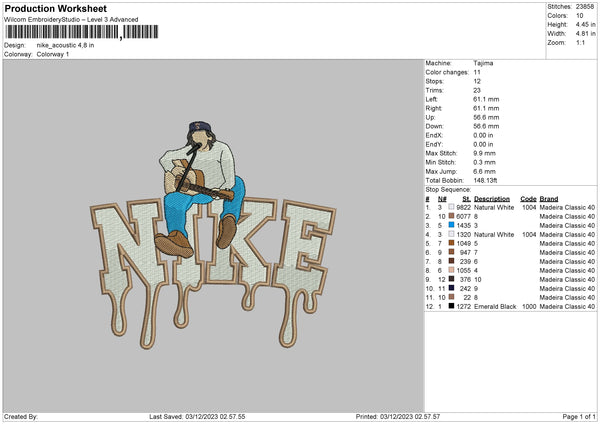The image size is (600, 424).
Task: Choose the color swatch in stop row 6
Action: (451, 252)
